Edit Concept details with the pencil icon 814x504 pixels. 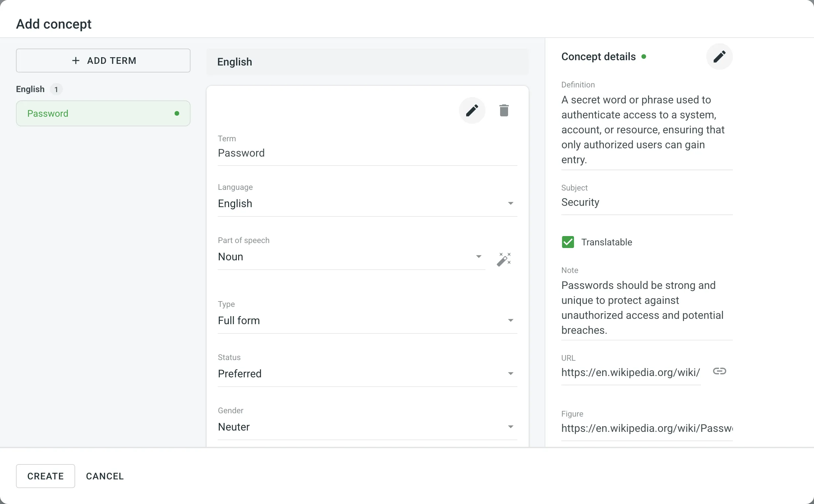[x=719, y=56]
